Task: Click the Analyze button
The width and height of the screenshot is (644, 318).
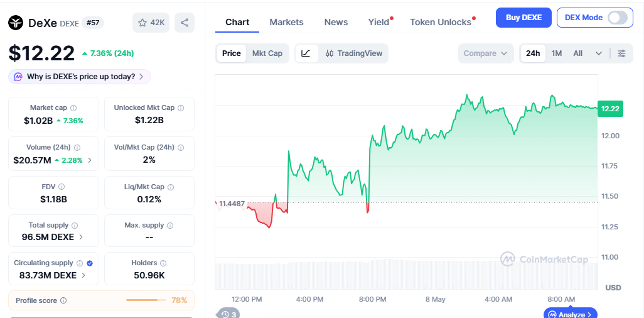Action: 571,315
